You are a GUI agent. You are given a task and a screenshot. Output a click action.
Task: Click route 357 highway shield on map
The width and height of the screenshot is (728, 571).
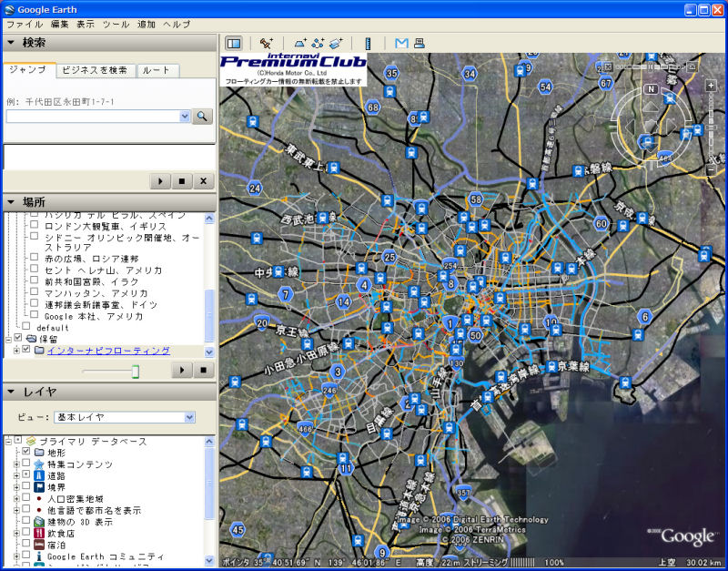(463, 492)
